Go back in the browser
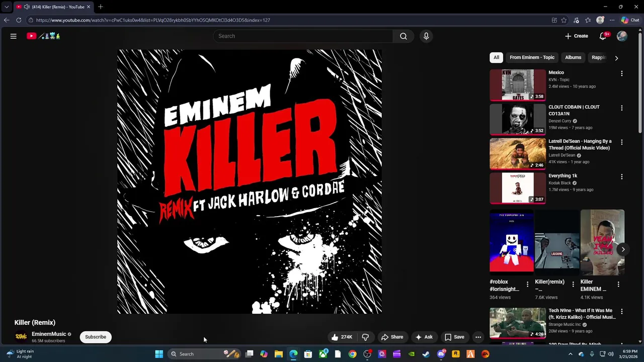This screenshot has width=644, height=362. coord(7,20)
